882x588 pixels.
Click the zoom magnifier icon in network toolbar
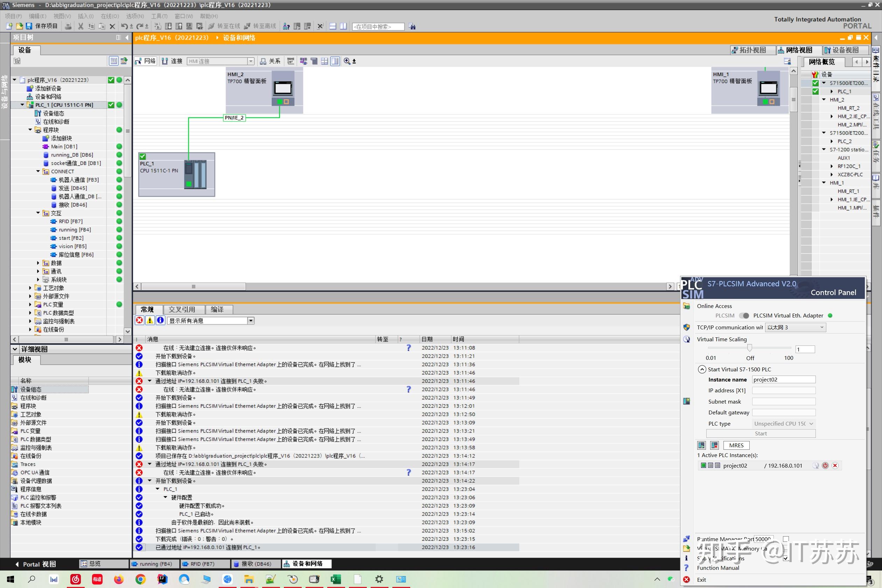pyautogui.click(x=347, y=61)
